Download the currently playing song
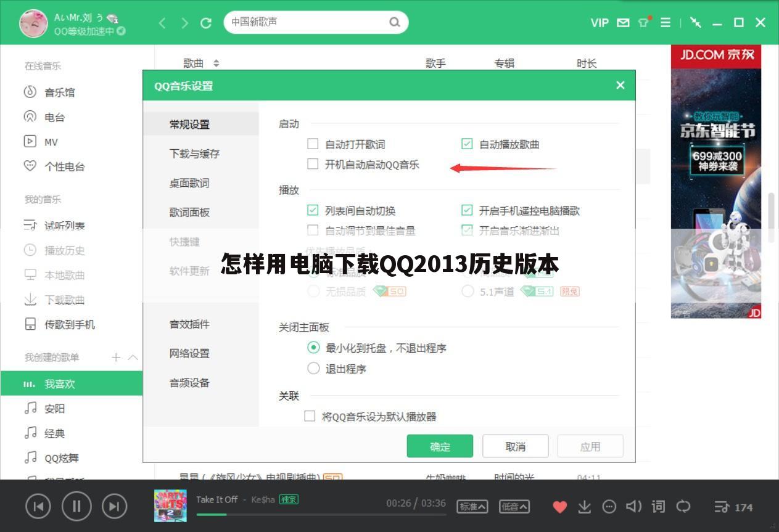Viewport: 779px width, 532px height. tap(584, 507)
